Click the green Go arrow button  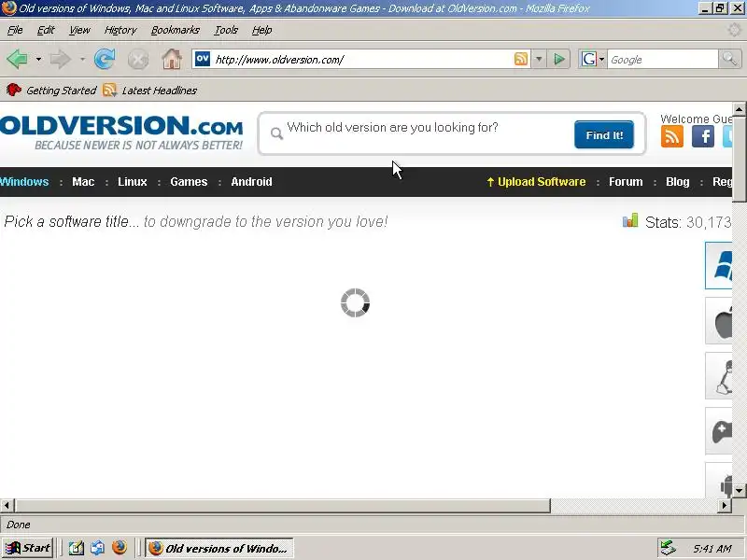pos(558,60)
